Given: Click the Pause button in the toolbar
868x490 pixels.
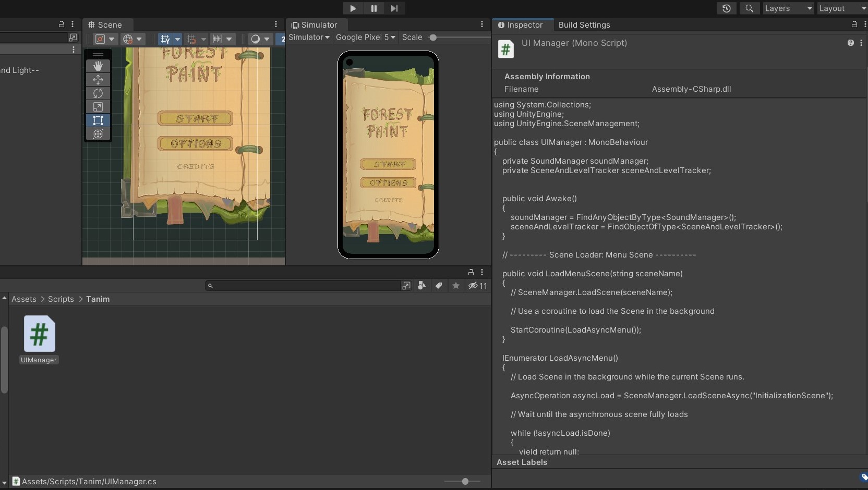Looking at the screenshot, I should 374,8.
